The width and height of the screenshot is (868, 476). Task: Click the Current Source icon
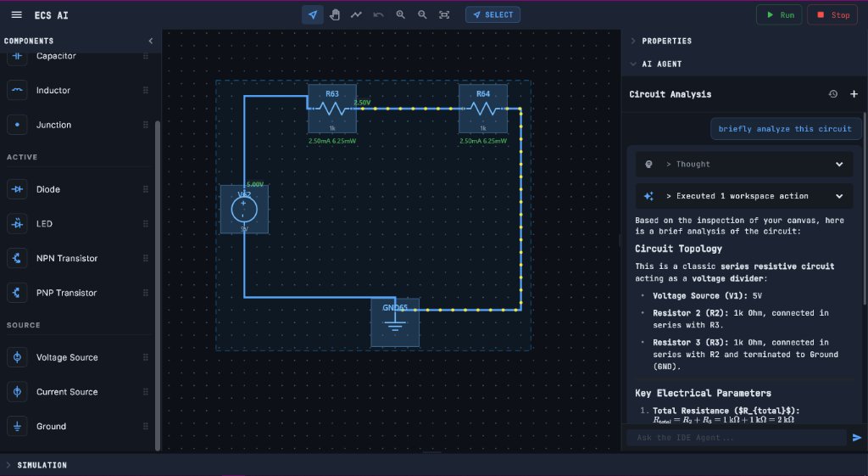pos(17,392)
